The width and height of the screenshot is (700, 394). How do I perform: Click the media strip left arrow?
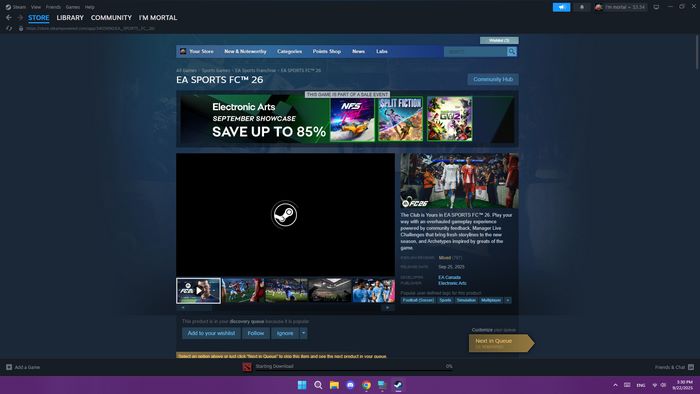[183, 307]
